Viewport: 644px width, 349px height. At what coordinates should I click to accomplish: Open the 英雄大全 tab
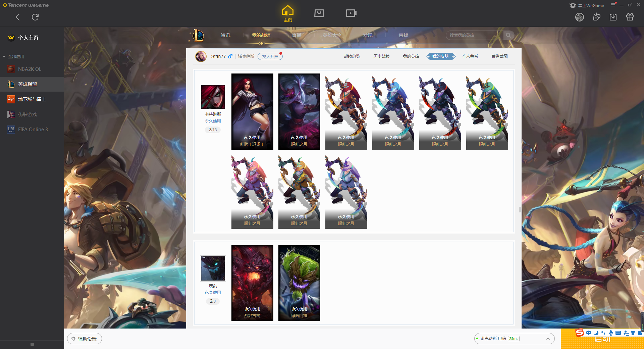pos(332,35)
